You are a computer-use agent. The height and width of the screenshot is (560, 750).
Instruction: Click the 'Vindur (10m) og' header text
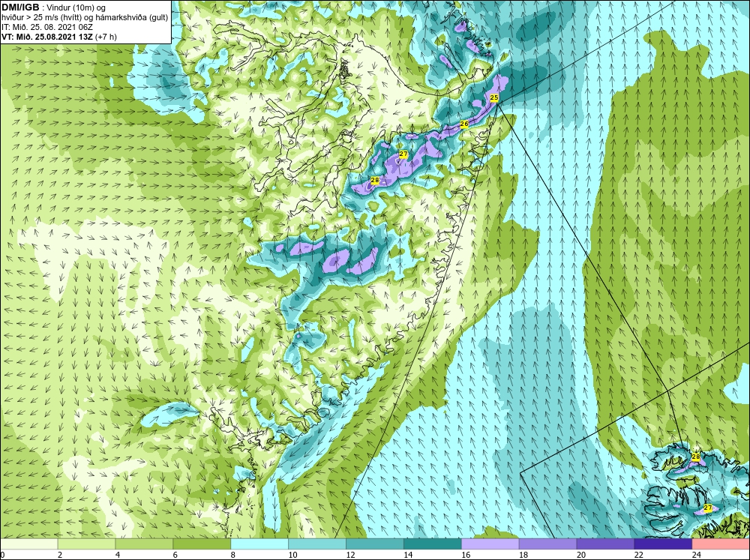click(x=76, y=7)
